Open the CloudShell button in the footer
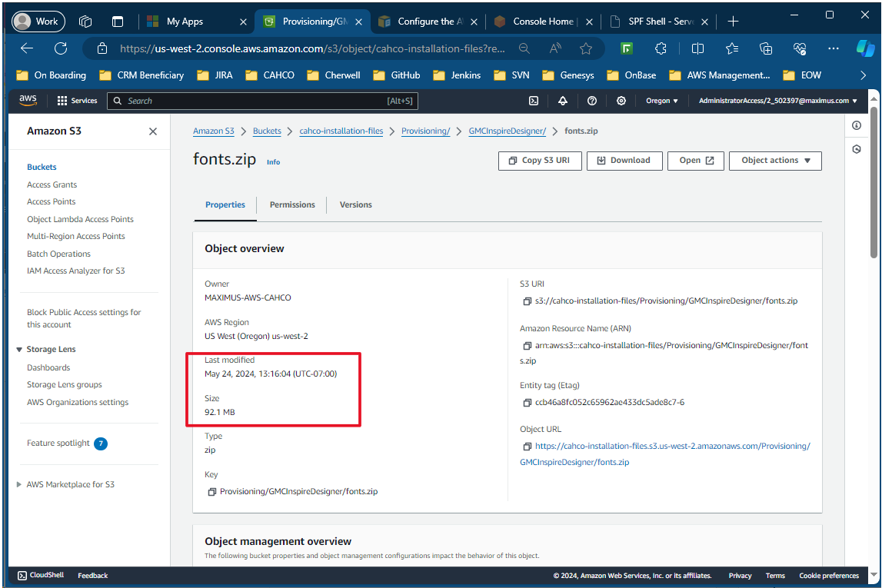The width and height of the screenshot is (882, 588). pos(41,576)
